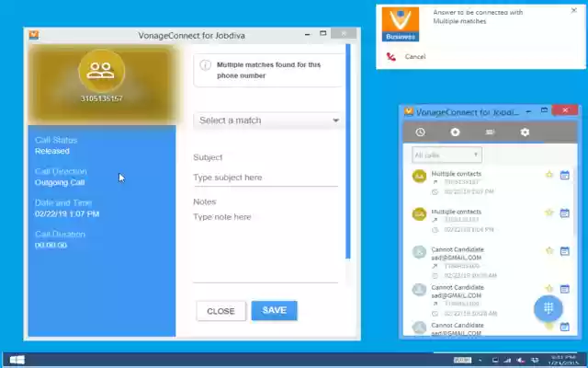588x368 pixels.
Task: Click avatar of Multiple contacts 1:04 PM entry
Action: [x=419, y=214]
